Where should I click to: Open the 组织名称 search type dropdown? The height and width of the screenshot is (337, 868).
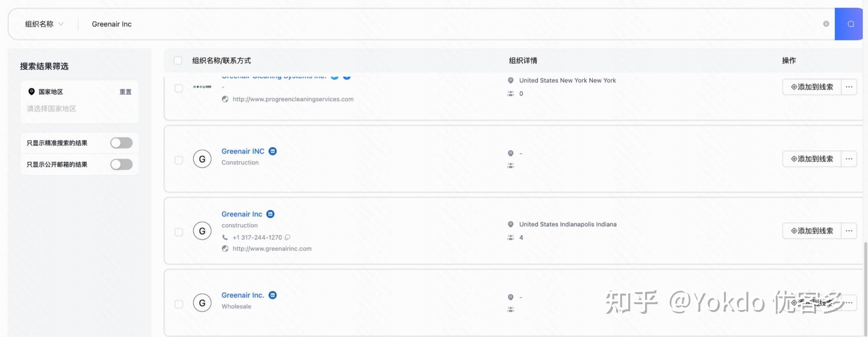(x=44, y=24)
